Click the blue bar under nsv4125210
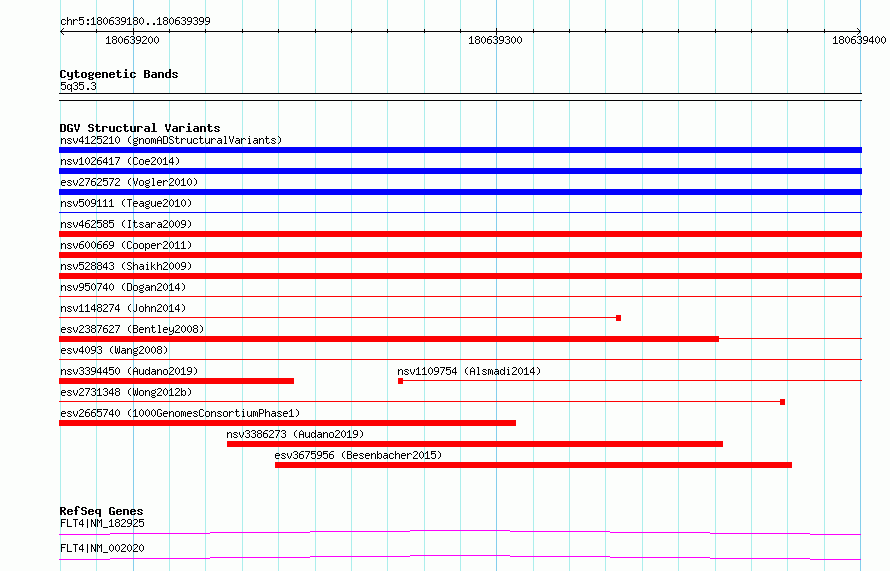 460,150
